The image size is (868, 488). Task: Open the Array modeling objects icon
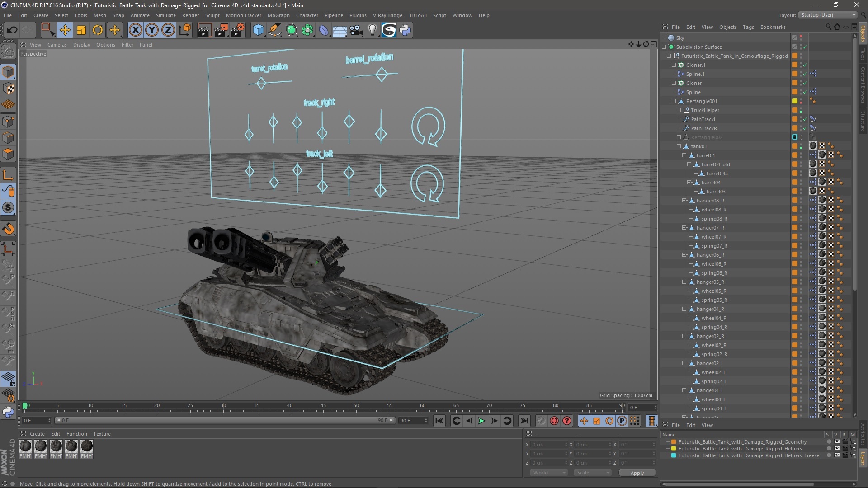[x=307, y=30]
